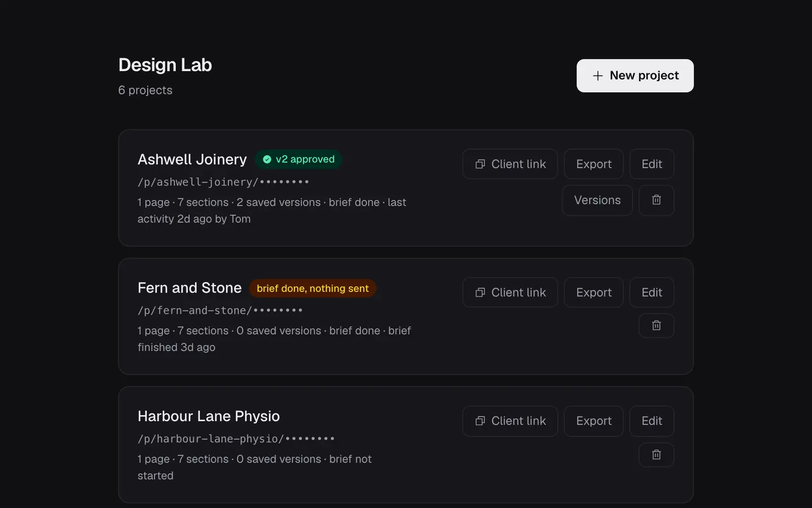Edit the Fern and Stone project
This screenshot has height=508, width=812.
point(652,293)
